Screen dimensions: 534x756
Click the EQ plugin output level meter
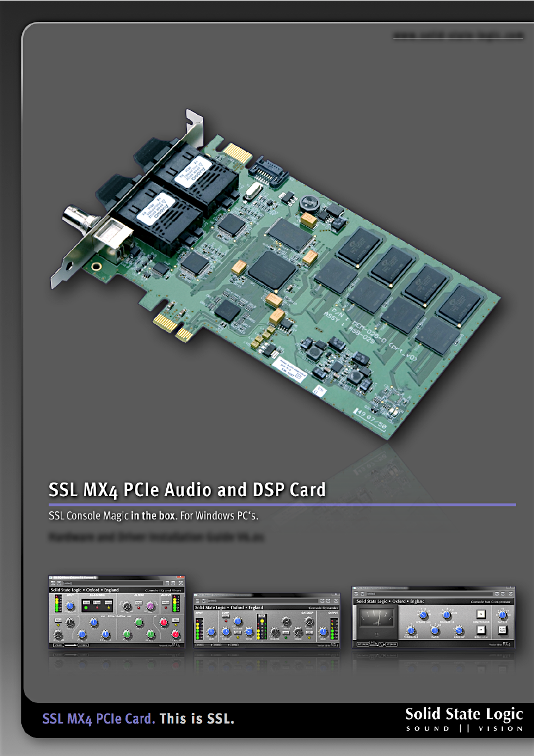pyautogui.click(x=175, y=604)
